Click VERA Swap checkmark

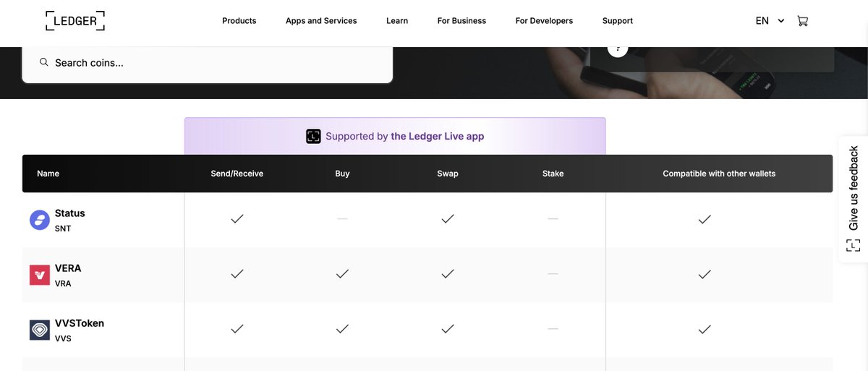point(448,273)
